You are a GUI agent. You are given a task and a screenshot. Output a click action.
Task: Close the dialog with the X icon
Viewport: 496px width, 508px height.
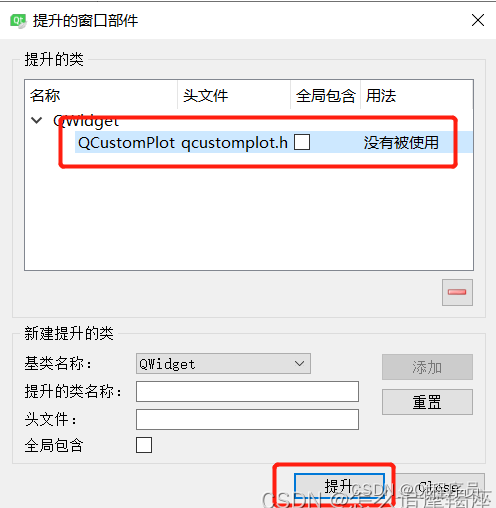tap(478, 20)
